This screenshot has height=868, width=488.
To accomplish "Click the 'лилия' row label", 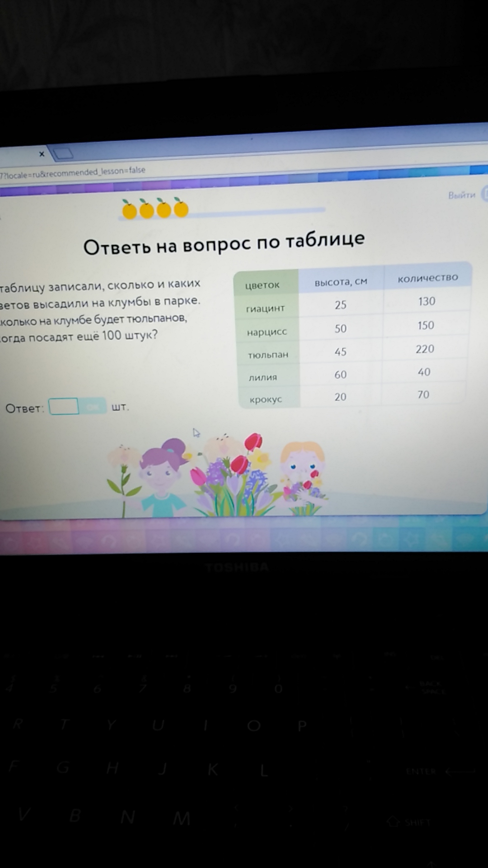I will (x=263, y=377).
